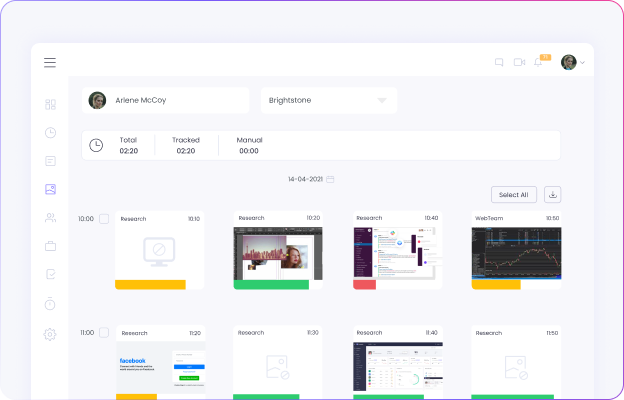Open the 10:40 Research screenshot thumbnail
This screenshot has height=400, width=624.
click(x=398, y=254)
